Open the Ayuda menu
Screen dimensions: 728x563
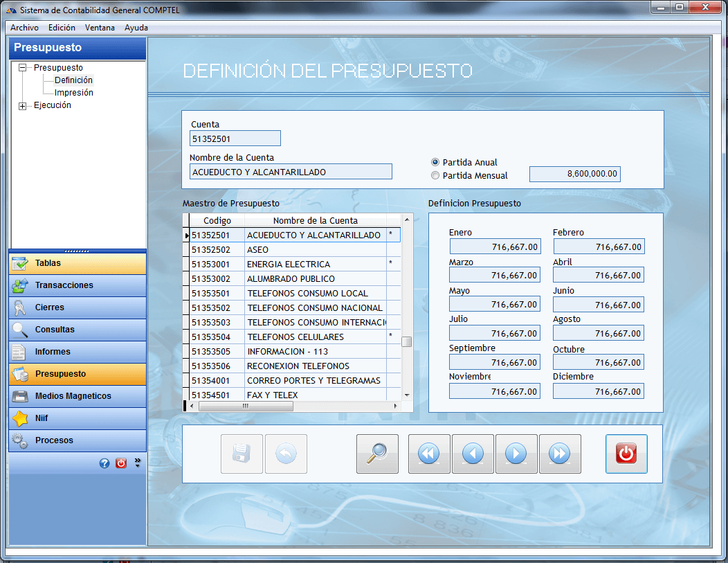point(136,28)
